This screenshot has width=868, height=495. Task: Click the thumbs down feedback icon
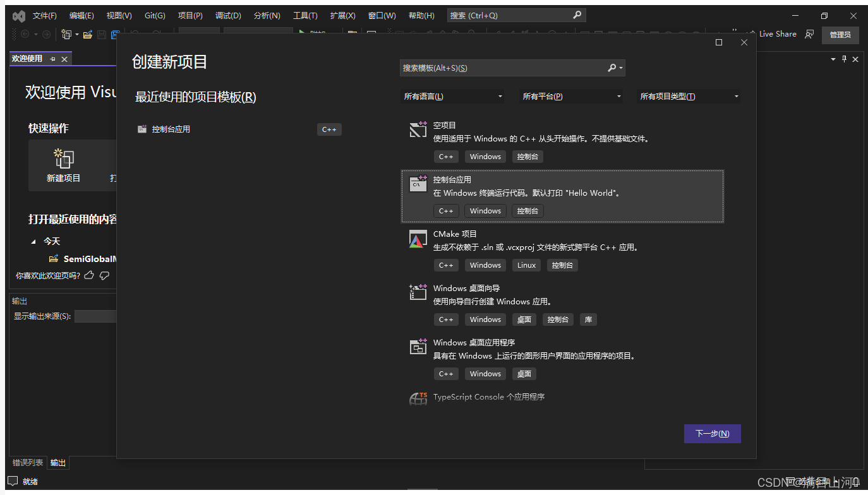(105, 275)
